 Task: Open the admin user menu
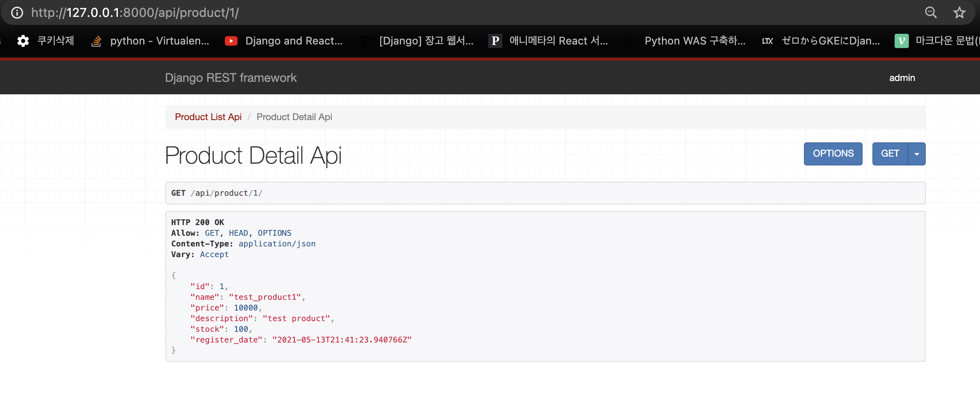coord(902,78)
